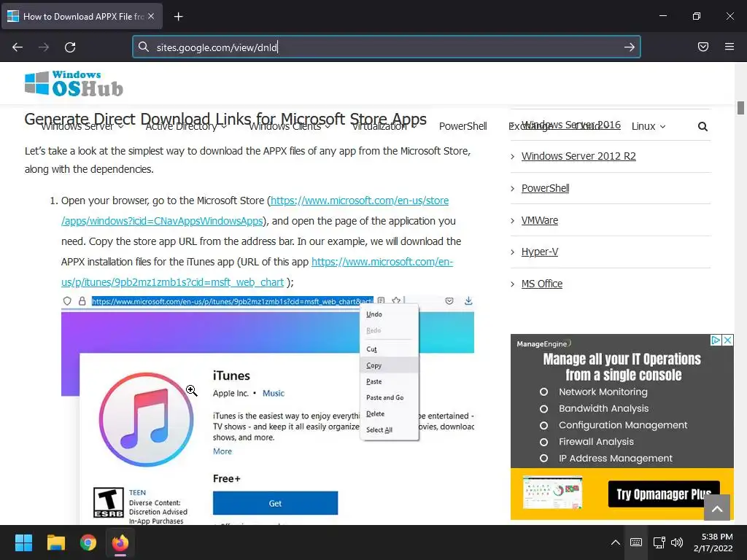This screenshot has height=560, width=747.
Task: Follow the iTunes store app URL link
Action: (x=382, y=262)
